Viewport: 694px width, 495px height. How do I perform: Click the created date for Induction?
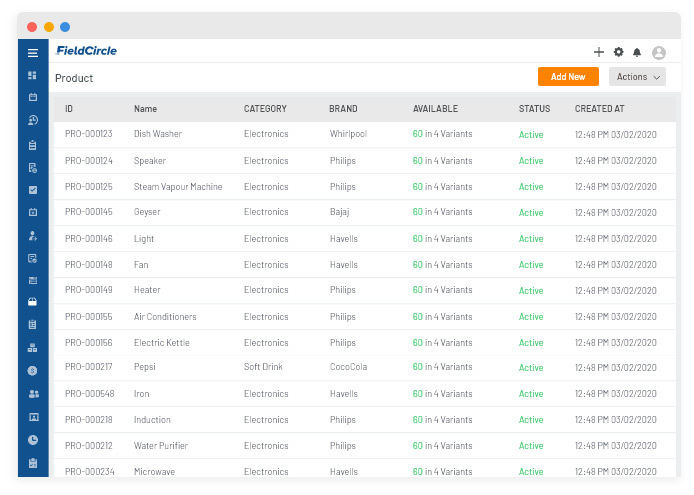(x=616, y=420)
